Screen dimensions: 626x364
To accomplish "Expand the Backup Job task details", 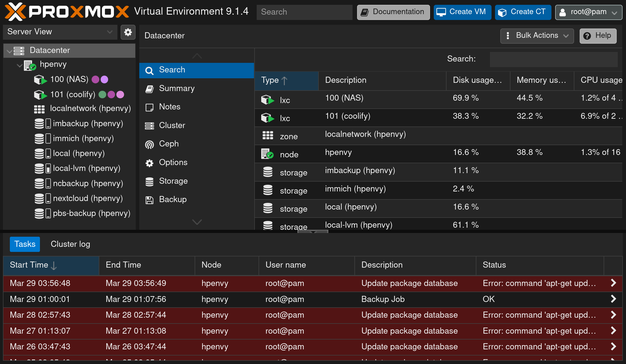I will (613, 299).
